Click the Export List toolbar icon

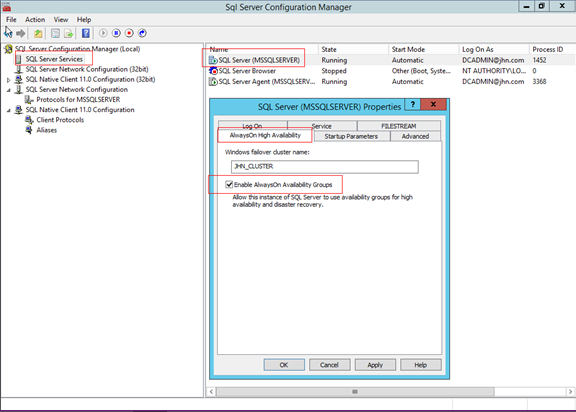click(69, 33)
